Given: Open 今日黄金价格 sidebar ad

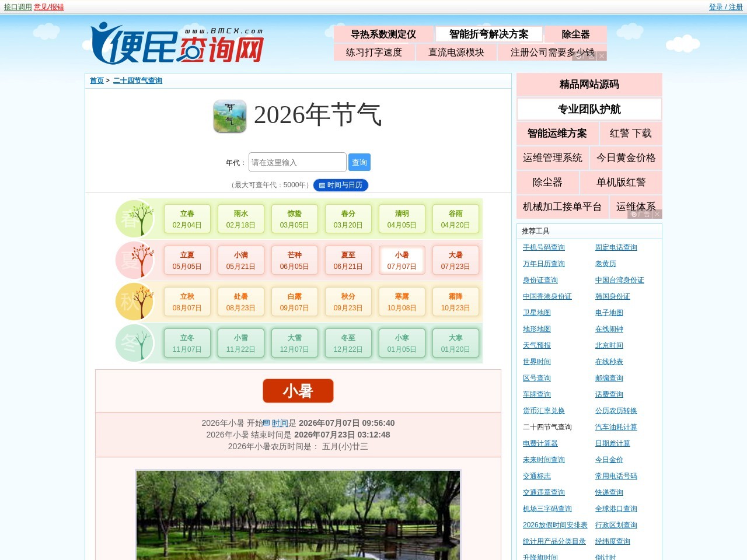Looking at the screenshot, I should click(x=626, y=158).
